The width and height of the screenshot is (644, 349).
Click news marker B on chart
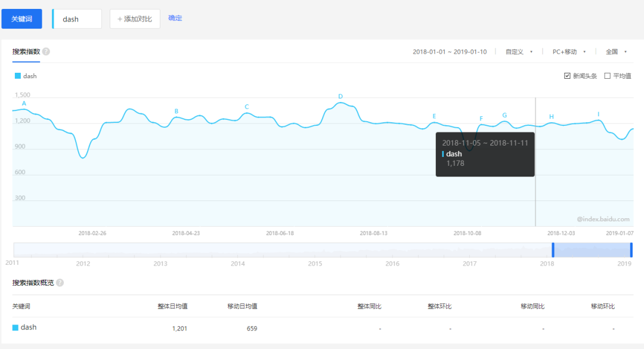(177, 111)
